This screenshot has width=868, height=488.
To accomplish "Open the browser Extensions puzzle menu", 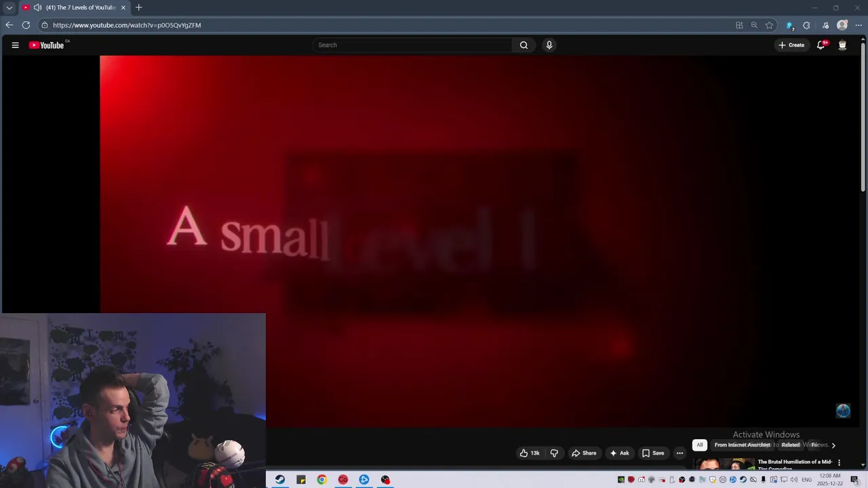I will pos(806,25).
